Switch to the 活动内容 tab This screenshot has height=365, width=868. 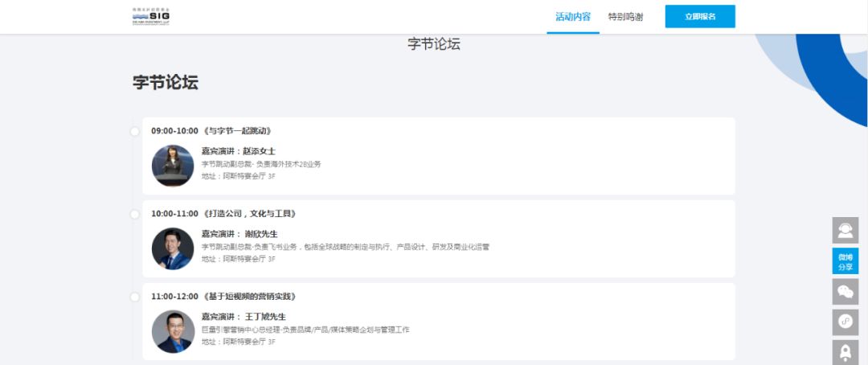(x=573, y=17)
